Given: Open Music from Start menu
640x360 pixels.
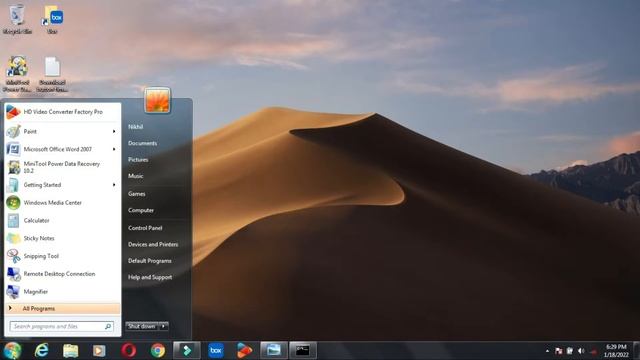Looking at the screenshot, I should [x=136, y=176].
